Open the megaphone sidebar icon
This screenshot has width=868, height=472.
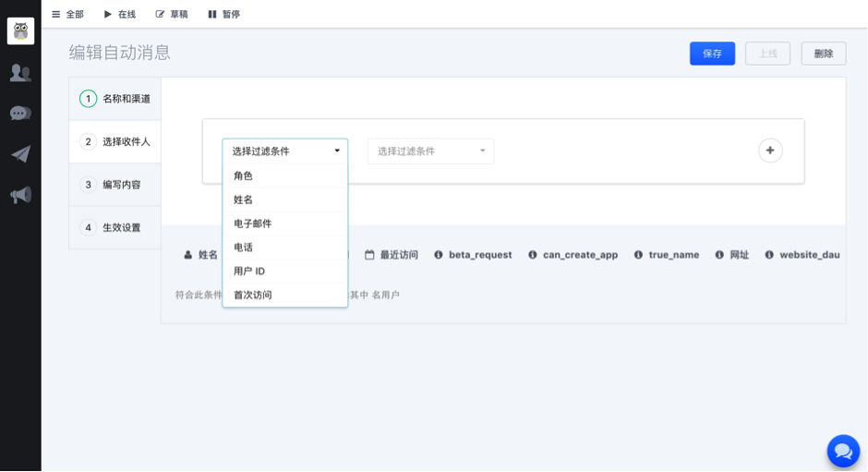pos(20,195)
